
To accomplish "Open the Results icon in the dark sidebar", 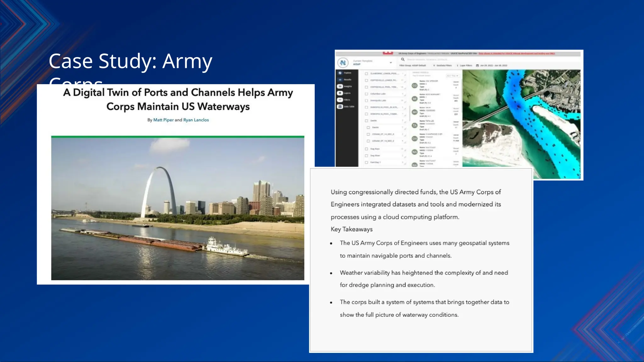I will 340,80.
